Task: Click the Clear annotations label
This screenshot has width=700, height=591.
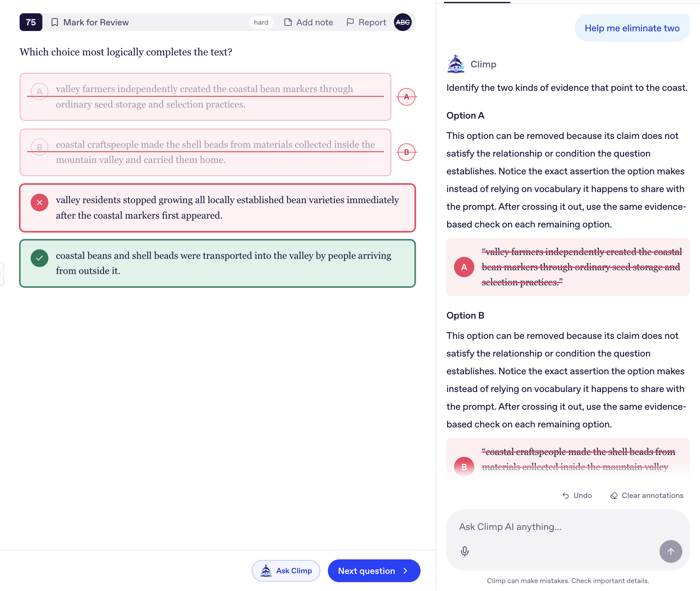Action: point(652,495)
